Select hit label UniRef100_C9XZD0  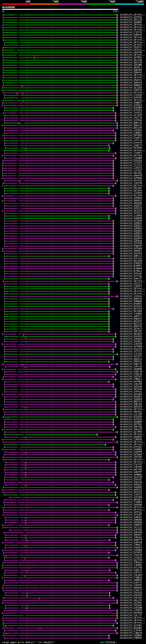pos(131,130)
